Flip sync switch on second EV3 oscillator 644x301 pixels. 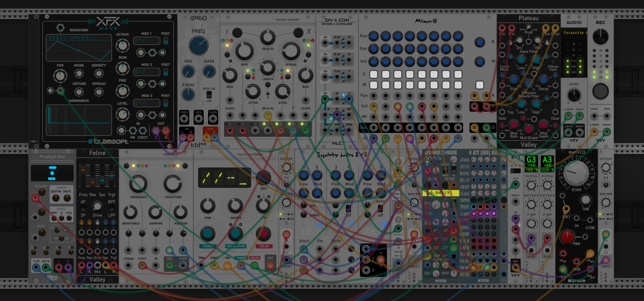(348, 209)
